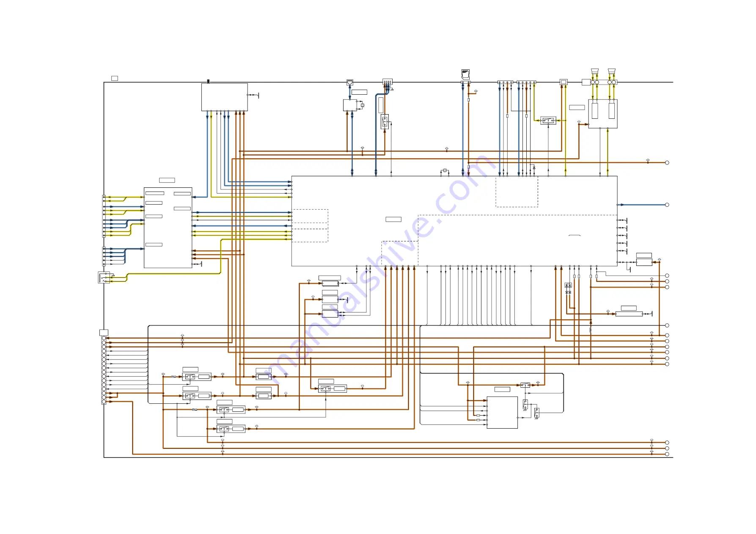Viewport: 756px width, 534px height.
Task: Click the four-pin USB connector symbol
Action: click(388, 82)
